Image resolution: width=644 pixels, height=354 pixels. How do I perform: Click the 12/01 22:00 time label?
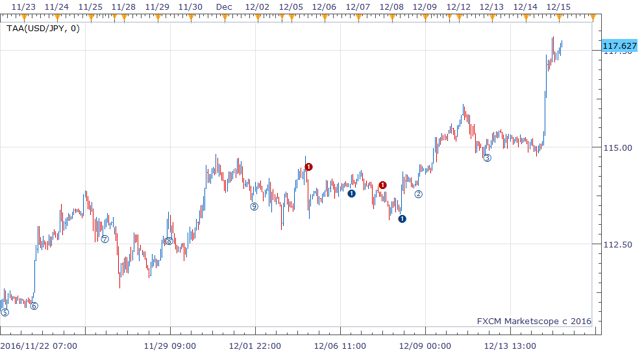(x=254, y=346)
